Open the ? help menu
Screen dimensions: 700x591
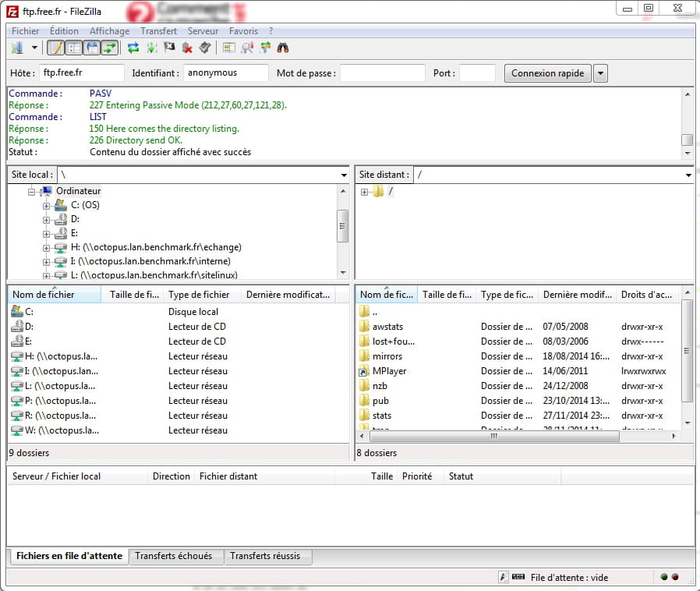(271, 31)
